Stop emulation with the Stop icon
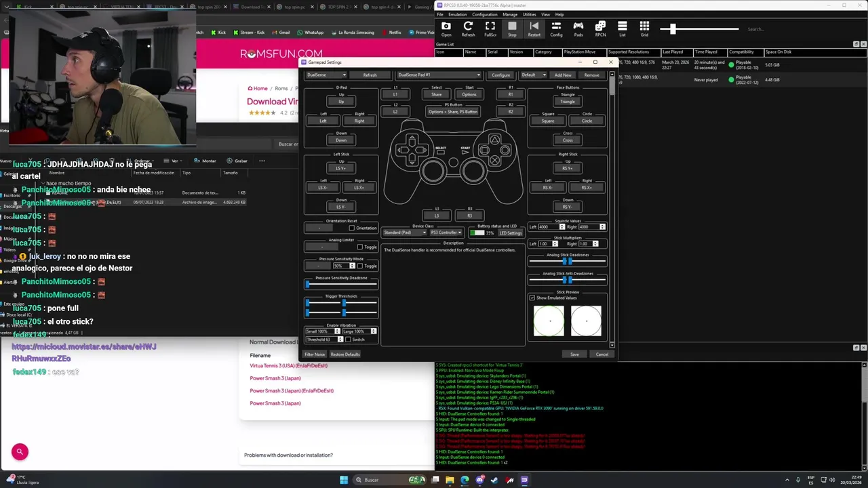 click(512, 28)
